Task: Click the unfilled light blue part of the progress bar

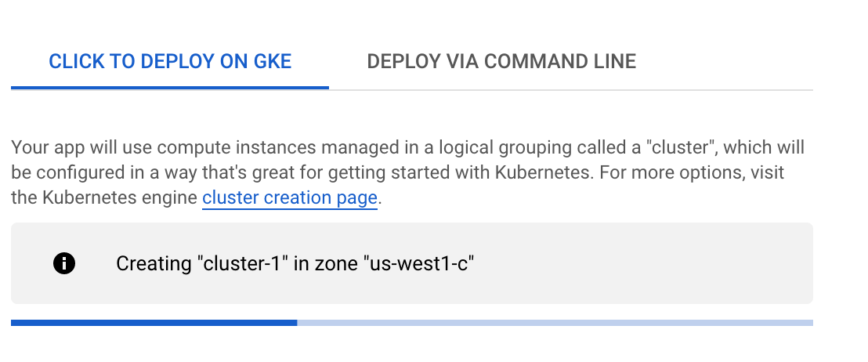Action: pos(555,323)
